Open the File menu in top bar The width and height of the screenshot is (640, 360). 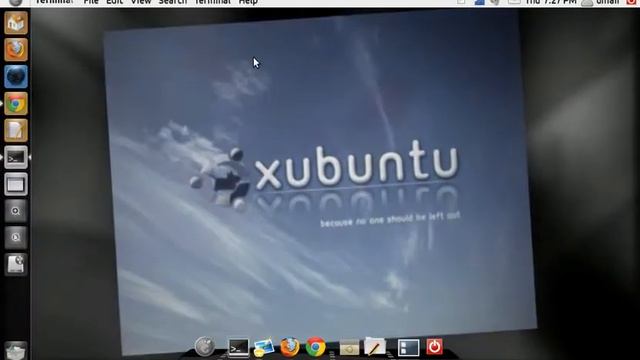coord(91,2)
